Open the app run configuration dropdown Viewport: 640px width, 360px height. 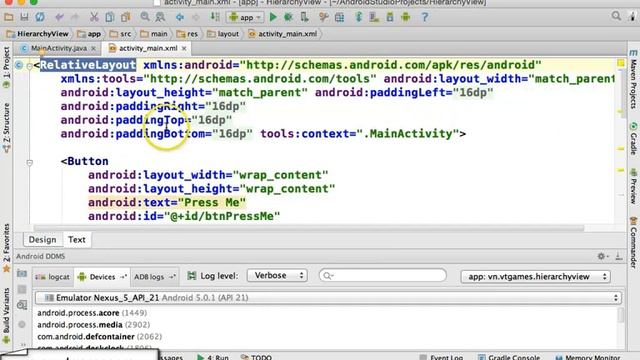click(x=245, y=18)
